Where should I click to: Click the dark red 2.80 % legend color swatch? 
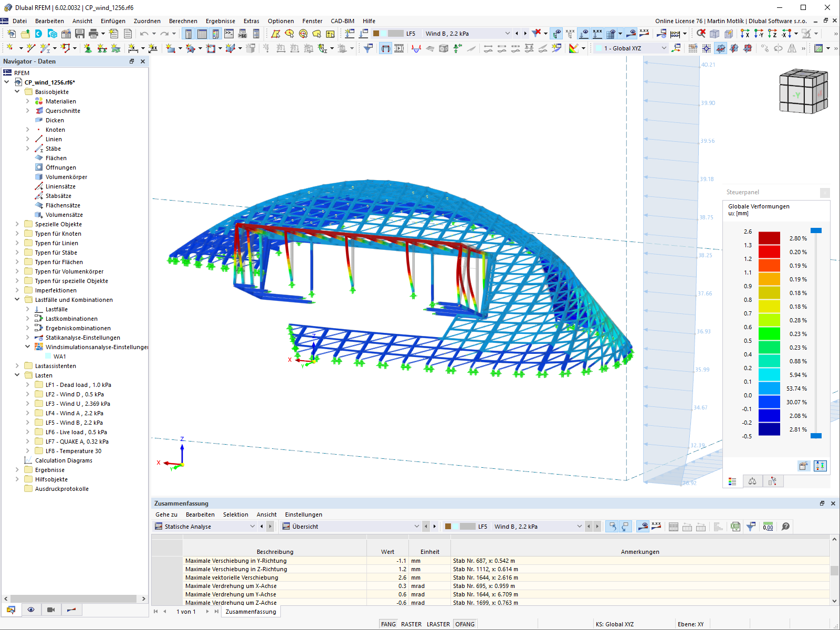click(769, 238)
